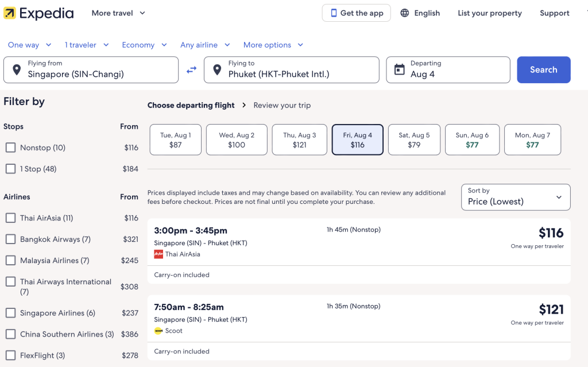Select the 7:50am - 8:25am Scoot flight
This screenshot has height=367, width=588.
click(359, 327)
